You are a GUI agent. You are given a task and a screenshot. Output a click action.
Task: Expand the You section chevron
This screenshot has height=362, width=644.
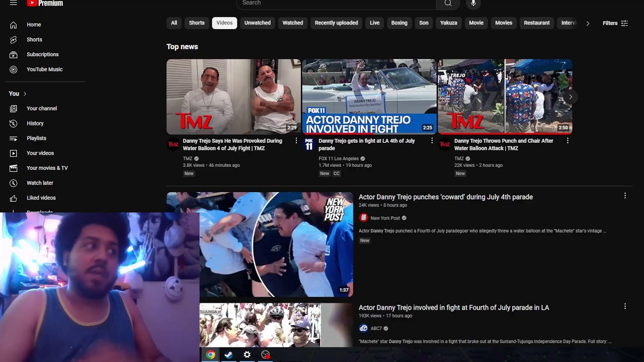point(25,94)
